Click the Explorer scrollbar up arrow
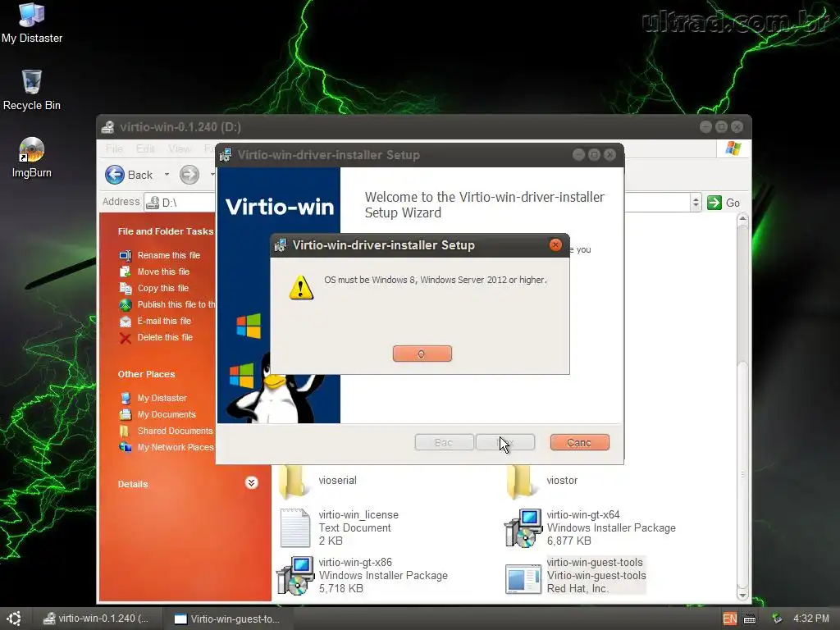Image resolution: width=840 pixels, height=630 pixels. 742,218
